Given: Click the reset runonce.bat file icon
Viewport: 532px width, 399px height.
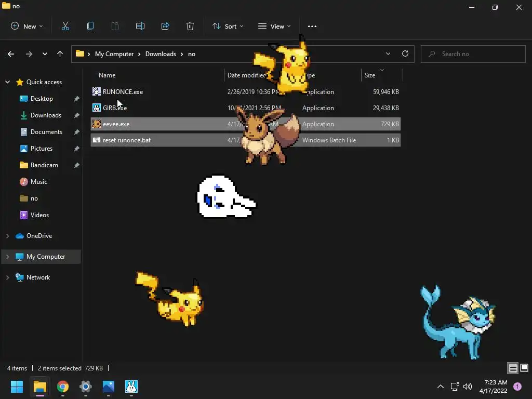Looking at the screenshot, I should coord(96,140).
